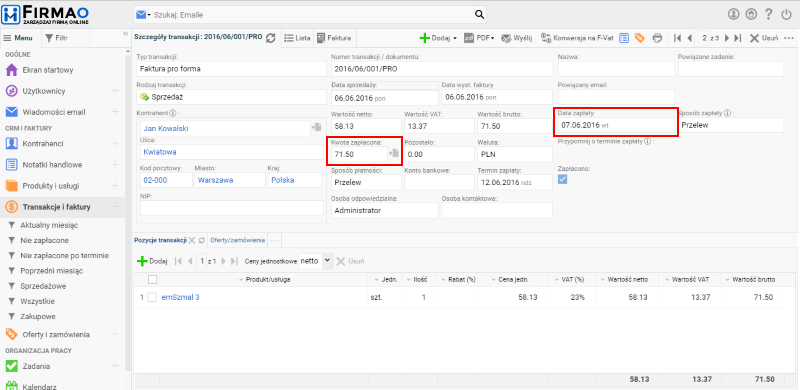Tick the emSzmal 3 row checkbox
The image size is (800, 390).
coord(152,297)
